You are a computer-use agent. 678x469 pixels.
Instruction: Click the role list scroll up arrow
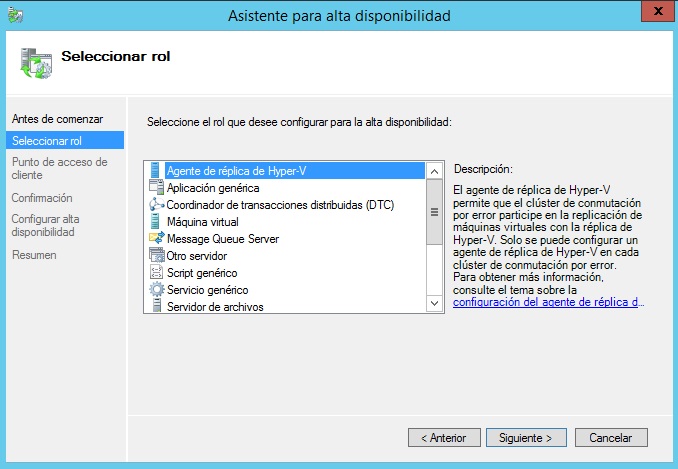coord(434,171)
